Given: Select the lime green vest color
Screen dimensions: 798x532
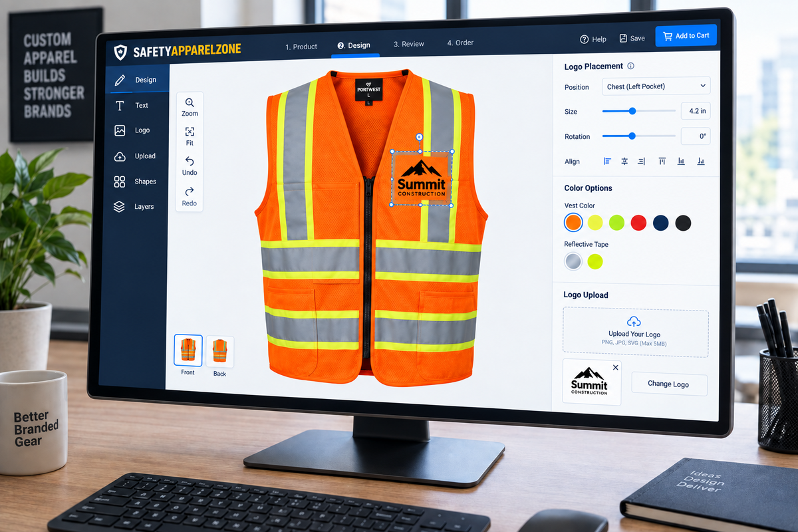Looking at the screenshot, I should [x=617, y=222].
